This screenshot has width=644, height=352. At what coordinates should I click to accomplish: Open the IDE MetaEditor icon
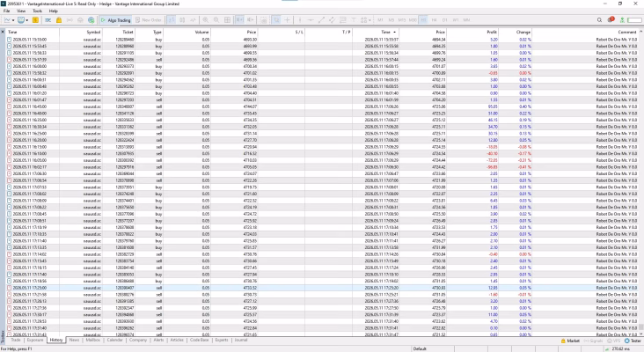tap(48, 19)
